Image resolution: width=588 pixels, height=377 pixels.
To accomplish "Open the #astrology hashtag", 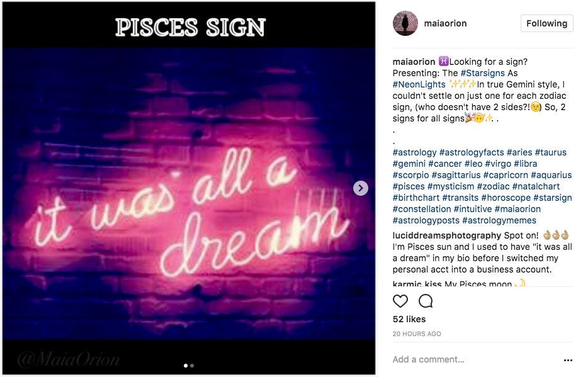I will [x=414, y=152].
